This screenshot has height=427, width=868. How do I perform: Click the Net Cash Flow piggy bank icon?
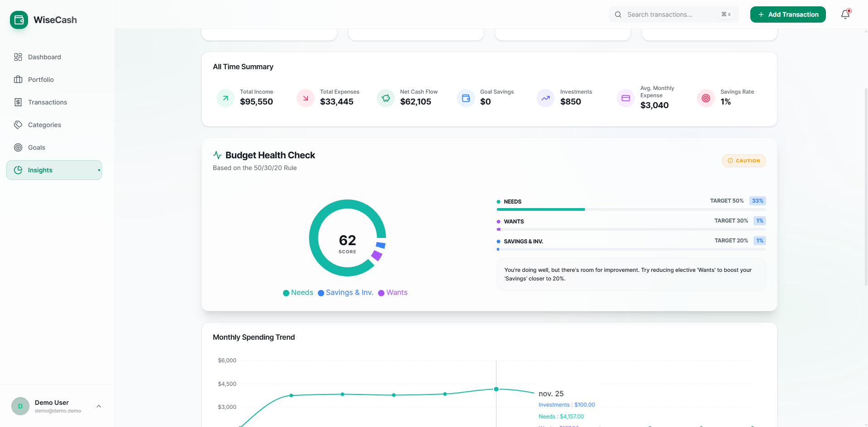(x=385, y=98)
